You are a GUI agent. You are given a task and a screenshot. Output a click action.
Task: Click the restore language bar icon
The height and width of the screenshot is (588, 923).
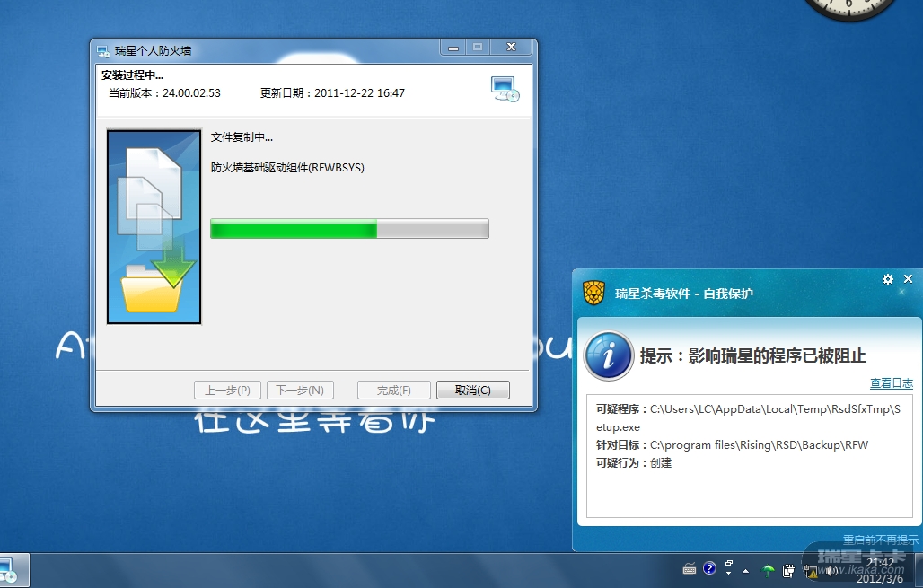click(729, 563)
